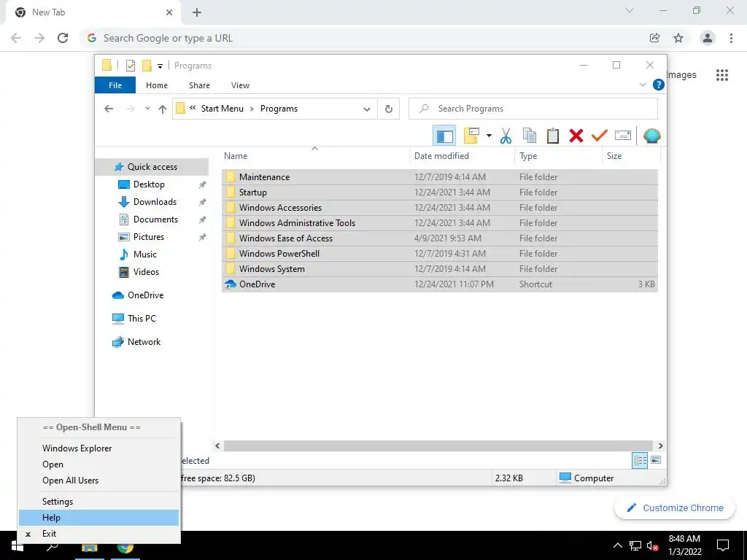Viewport: 747px width, 560px height.
Task: Select the Maintenance folder row
Action: (x=440, y=177)
